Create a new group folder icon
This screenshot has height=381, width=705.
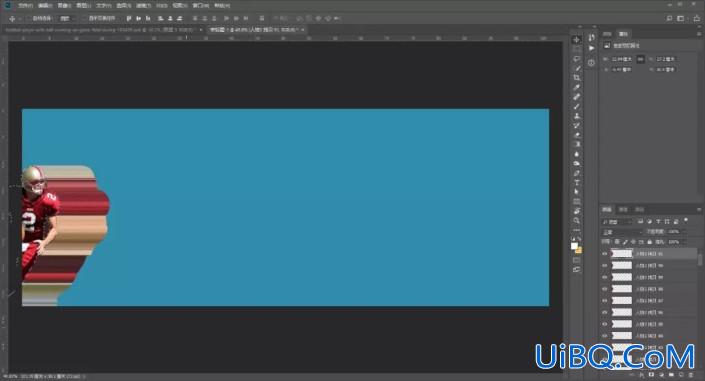pos(671,374)
